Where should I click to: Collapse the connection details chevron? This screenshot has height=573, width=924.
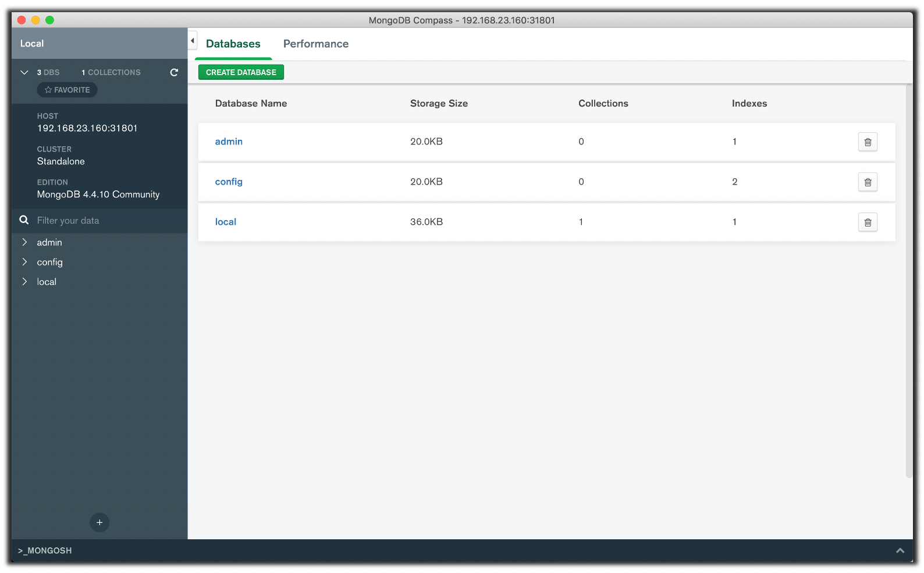[x=24, y=72]
